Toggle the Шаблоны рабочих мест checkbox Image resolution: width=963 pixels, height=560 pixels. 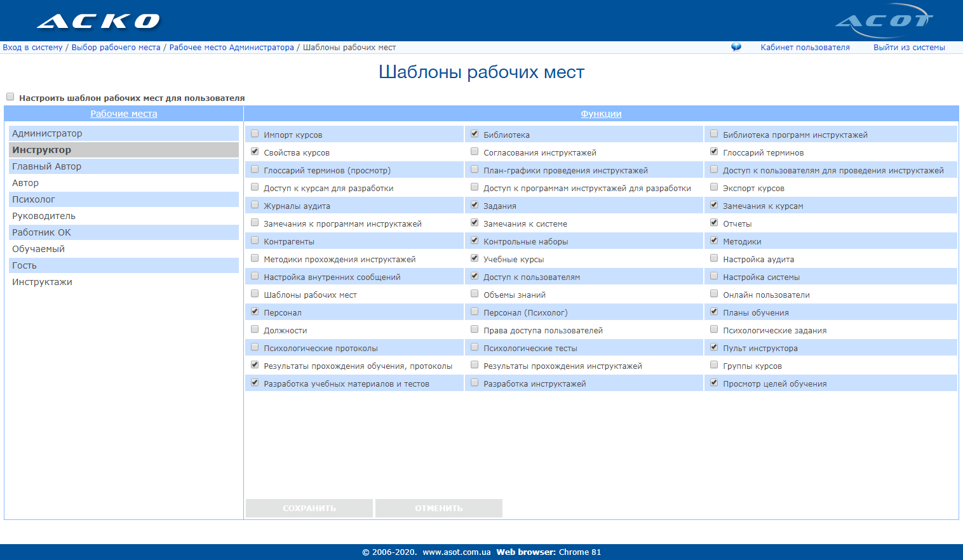pos(255,294)
